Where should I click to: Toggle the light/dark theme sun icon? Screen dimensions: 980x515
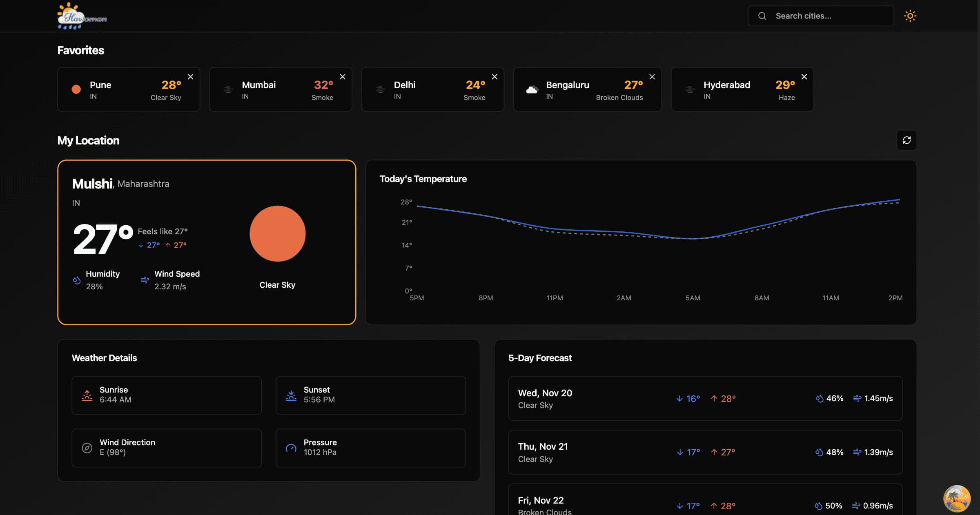(x=910, y=16)
